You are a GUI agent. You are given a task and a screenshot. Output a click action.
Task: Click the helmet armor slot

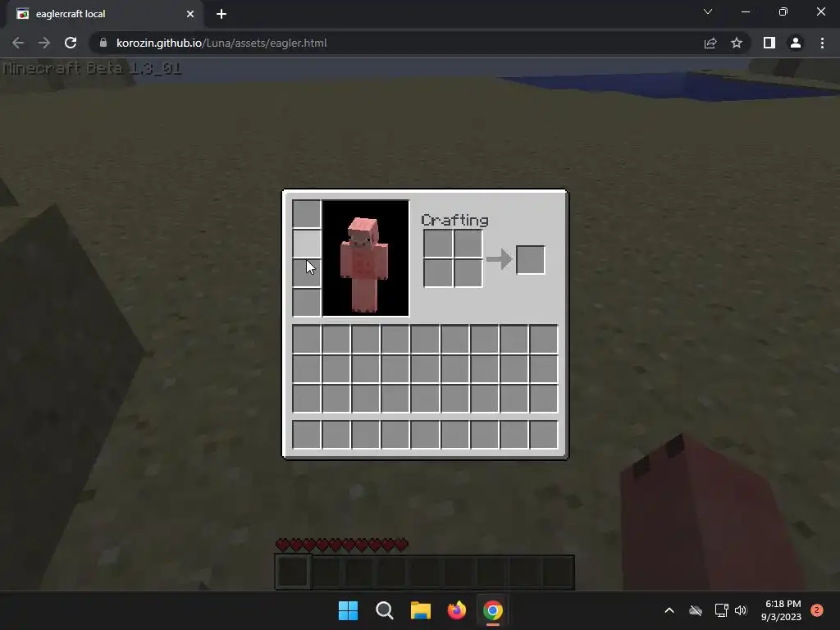[x=307, y=214]
